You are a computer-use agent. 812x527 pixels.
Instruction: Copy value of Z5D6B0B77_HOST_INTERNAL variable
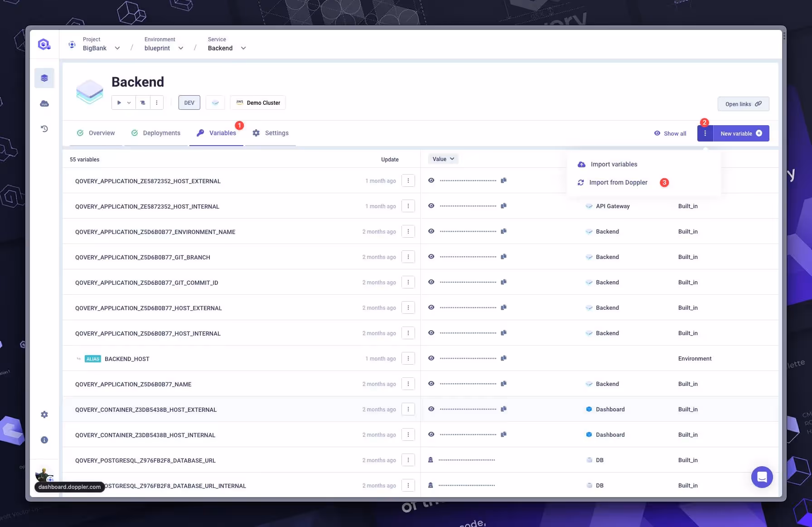coord(503,333)
